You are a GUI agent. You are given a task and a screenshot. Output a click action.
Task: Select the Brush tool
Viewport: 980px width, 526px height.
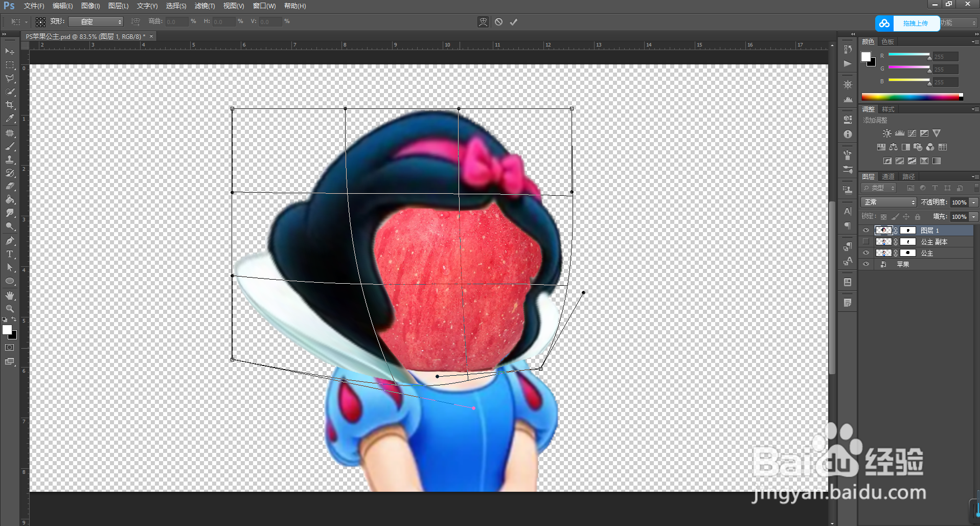(x=10, y=146)
